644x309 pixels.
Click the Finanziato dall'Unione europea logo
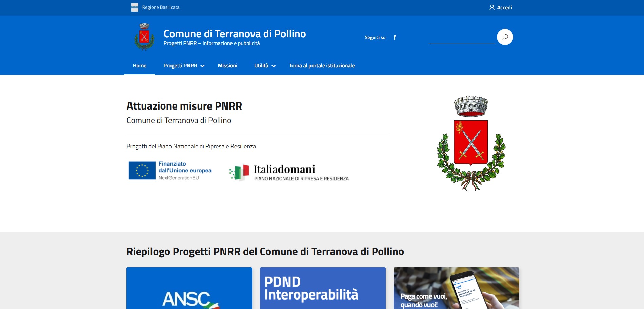point(170,171)
